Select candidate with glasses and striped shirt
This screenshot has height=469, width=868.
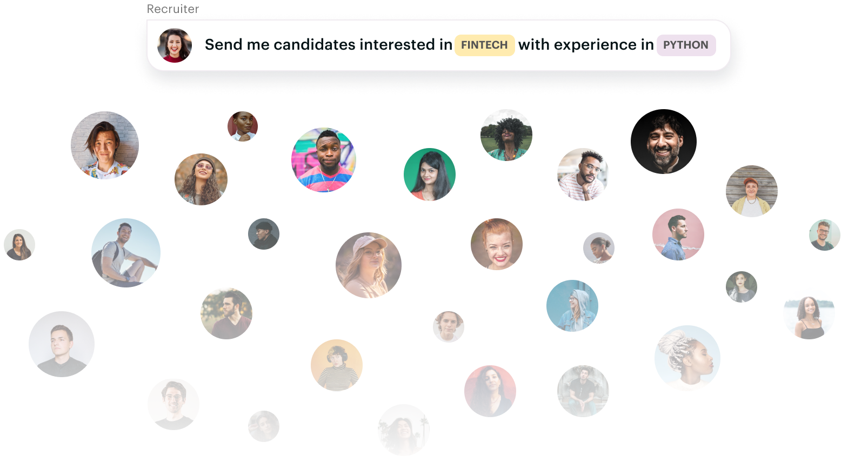pyautogui.click(x=583, y=175)
